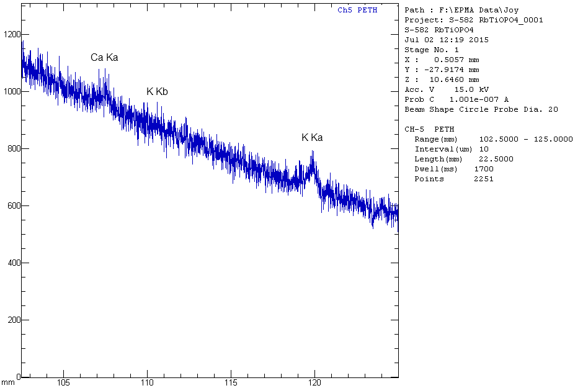Select the 1200 y-axis tick label
This screenshot has height=388, width=588.
(11, 34)
